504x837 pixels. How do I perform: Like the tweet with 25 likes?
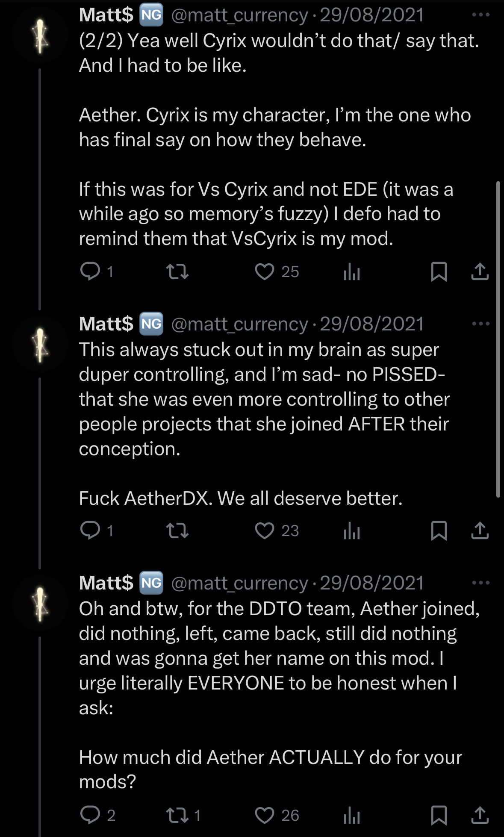264,271
